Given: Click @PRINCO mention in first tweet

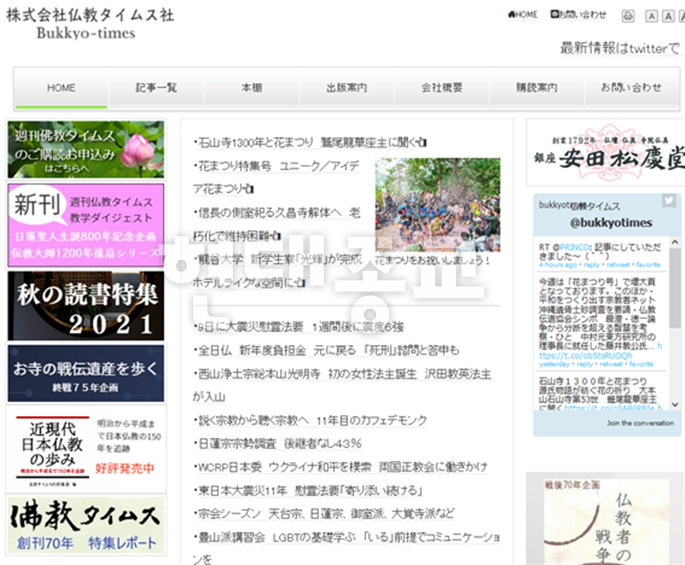Looking at the screenshot, I should pyautogui.click(x=573, y=247).
